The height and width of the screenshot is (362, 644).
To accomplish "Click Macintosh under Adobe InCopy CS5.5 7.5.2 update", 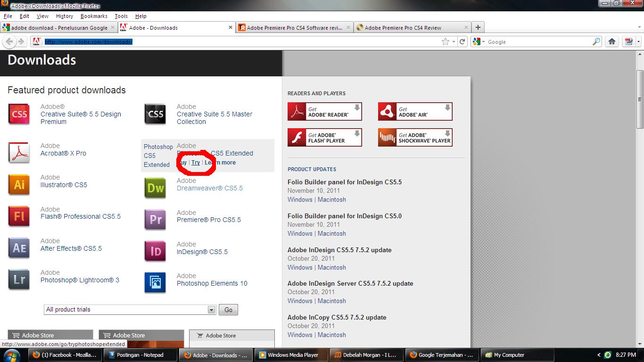I will tap(332, 335).
